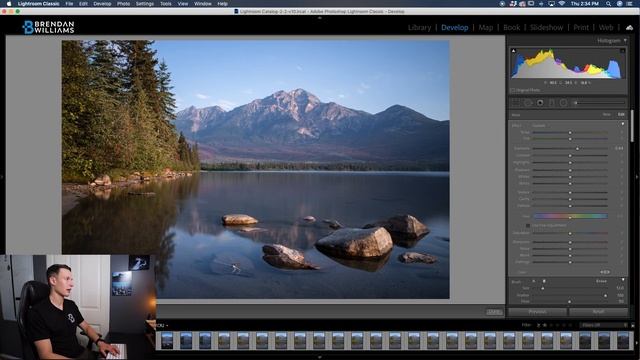
Task: Switch to the Print module
Action: pos(581,27)
